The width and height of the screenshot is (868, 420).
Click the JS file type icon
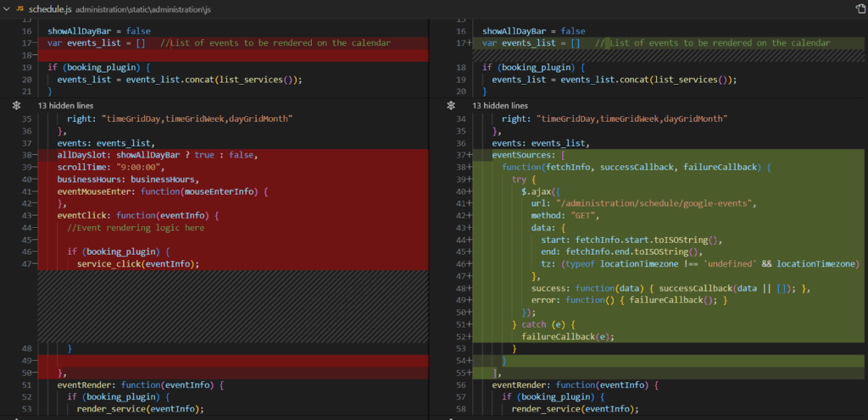19,8
